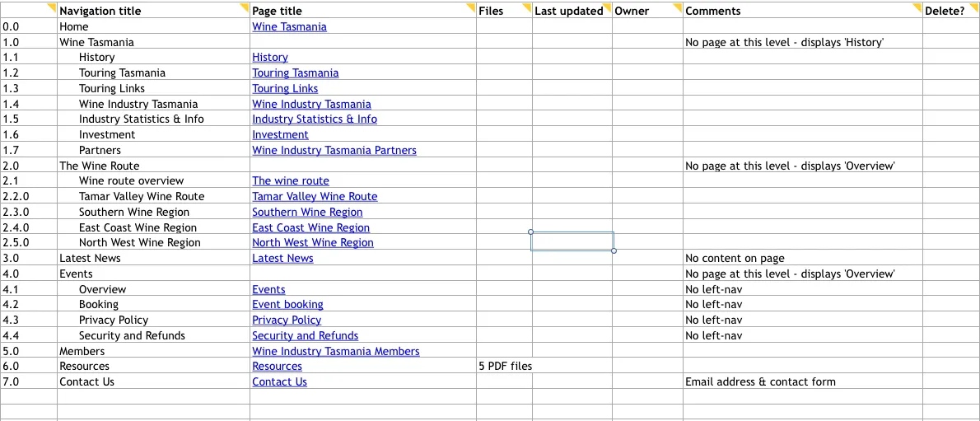Select 'Email address & contact form' cell
This screenshot has width=980, height=421.
coord(803,382)
